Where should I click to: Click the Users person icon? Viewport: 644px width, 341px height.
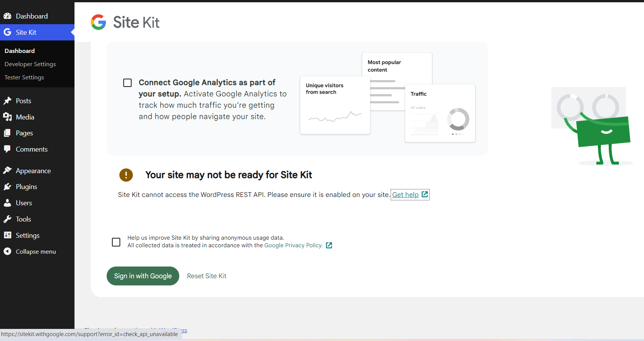coord(8,203)
